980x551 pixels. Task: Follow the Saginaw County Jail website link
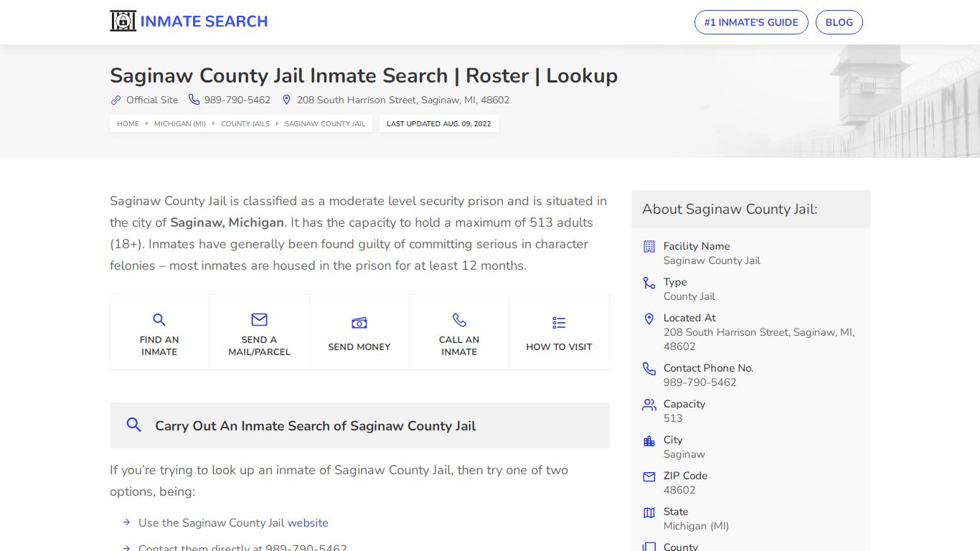(308, 523)
